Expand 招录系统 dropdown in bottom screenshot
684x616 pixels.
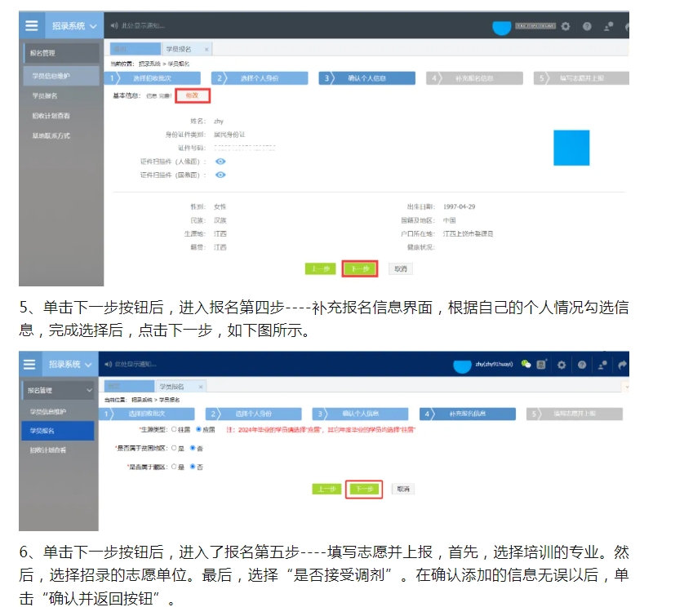pos(89,364)
